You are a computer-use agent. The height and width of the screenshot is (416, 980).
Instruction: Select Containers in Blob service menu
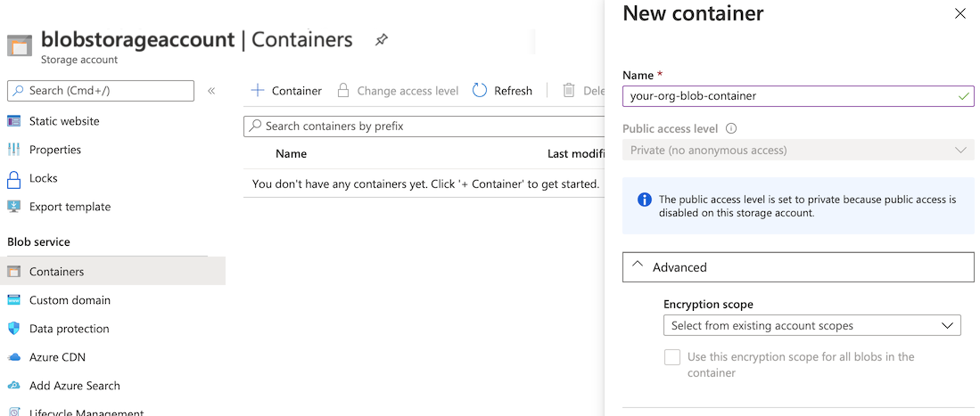(x=56, y=272)
